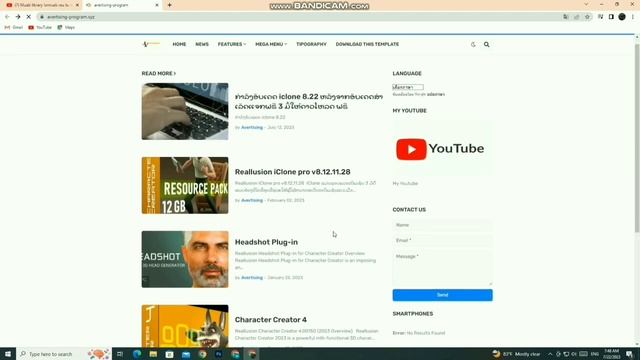Open Microsoft Edge from the taskbar
This screenshot has width=640, height=360.
137,354
